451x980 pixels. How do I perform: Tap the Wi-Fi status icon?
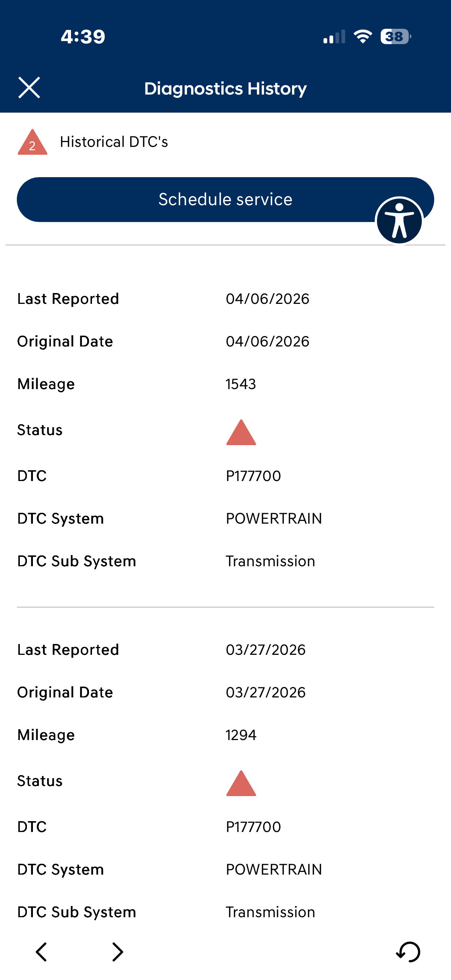coord(363,37)
